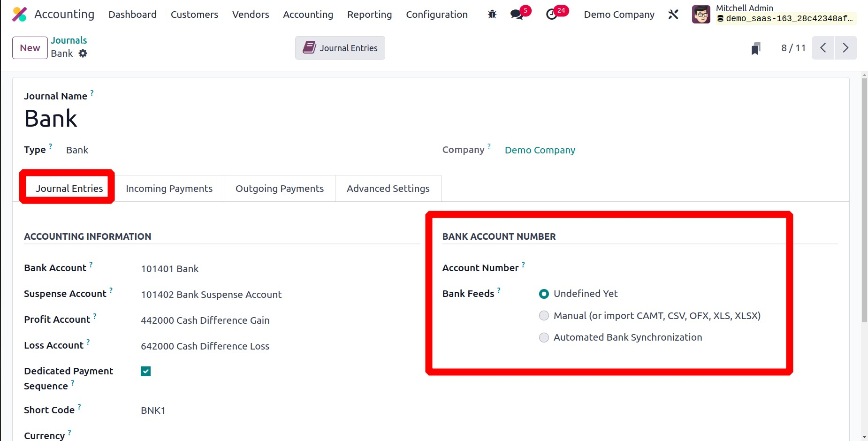Switch to the Advanced Settings tab
This screenshot has width=868, height=441.
pyautogui.click(x=388, y=189)
